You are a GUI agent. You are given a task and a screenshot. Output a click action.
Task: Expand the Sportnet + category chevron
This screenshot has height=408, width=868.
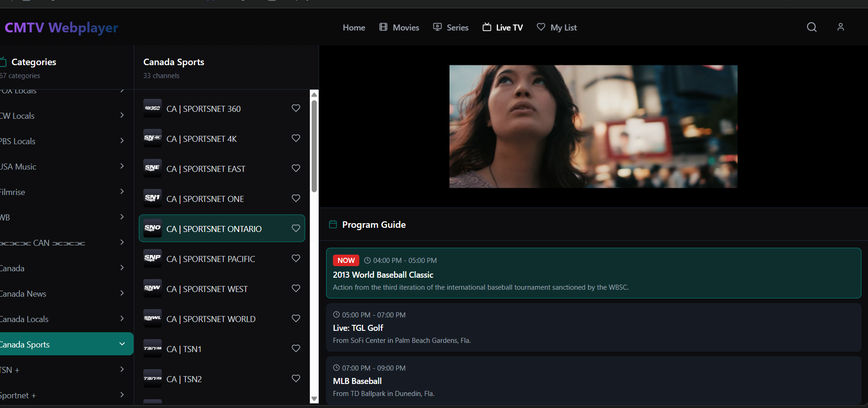(122, 395)
